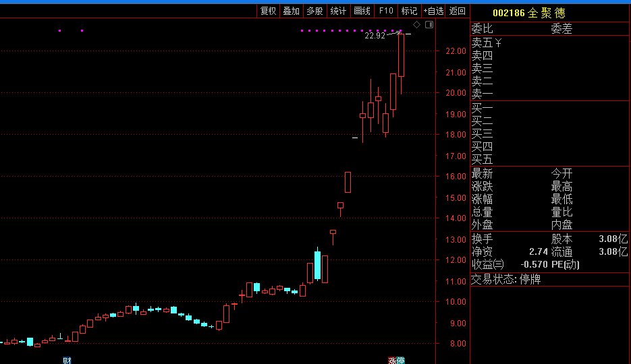The width and height of the screenshot is (631, 364).
Task: Select the 买五 bid row
Action: point(550,160)
